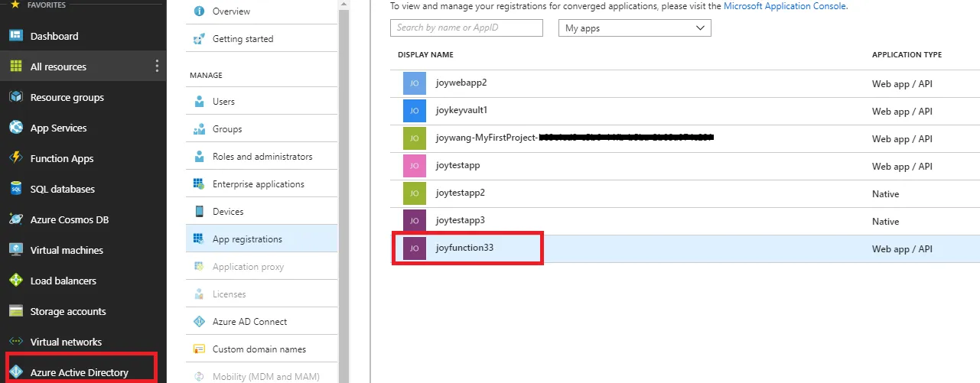Image resolution: width=980 pixels, height=383 pixels.
Task: Click the Resource groups cube icon
Action: coord(15,97)
